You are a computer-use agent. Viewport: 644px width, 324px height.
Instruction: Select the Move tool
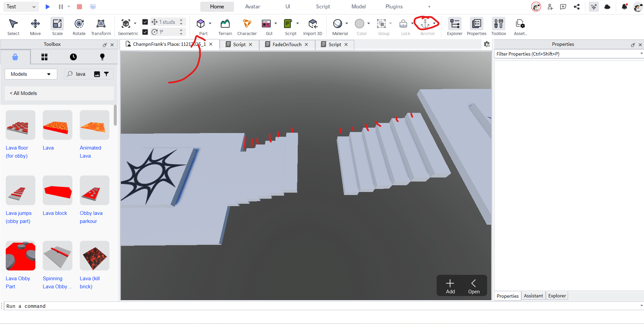[x=35, y=26]
